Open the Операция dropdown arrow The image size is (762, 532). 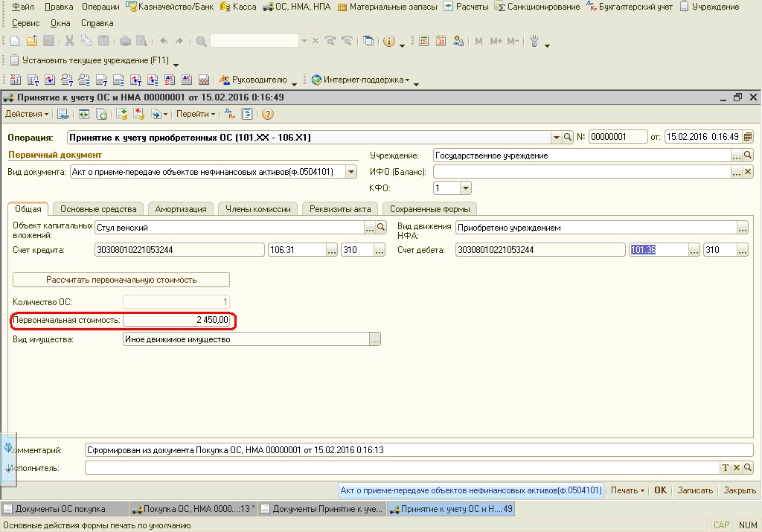557,138
